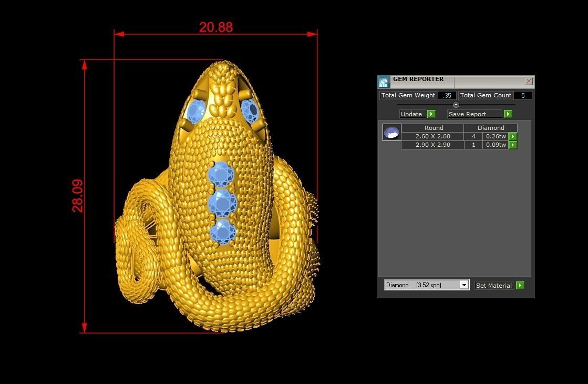Click the Round column header
Viewport: 588px width, 384px height.
pyautogui.click(x=433, y=128)
